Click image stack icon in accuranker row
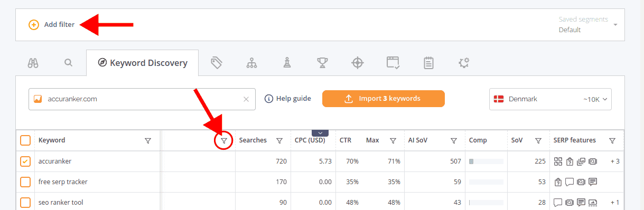The image size is (644, 210). click(581, 161)
